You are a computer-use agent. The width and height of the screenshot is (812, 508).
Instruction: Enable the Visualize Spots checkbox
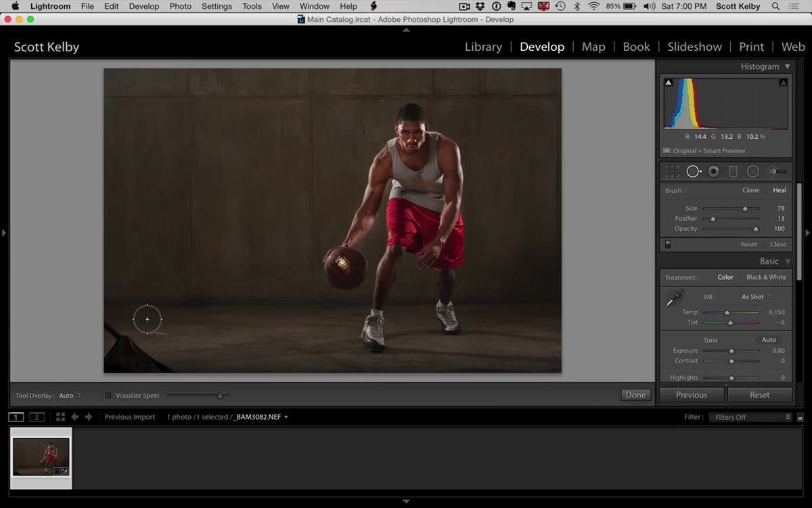(x=108, y=396)
